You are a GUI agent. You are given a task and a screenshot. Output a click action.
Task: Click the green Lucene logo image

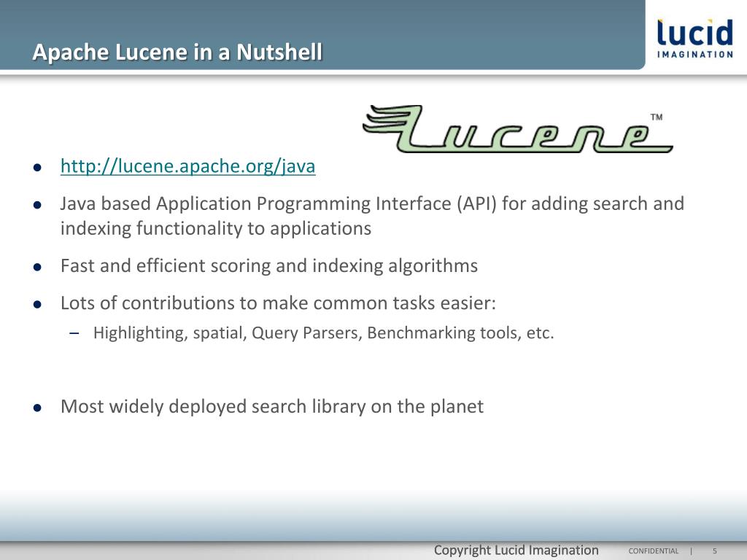(517, 128)
